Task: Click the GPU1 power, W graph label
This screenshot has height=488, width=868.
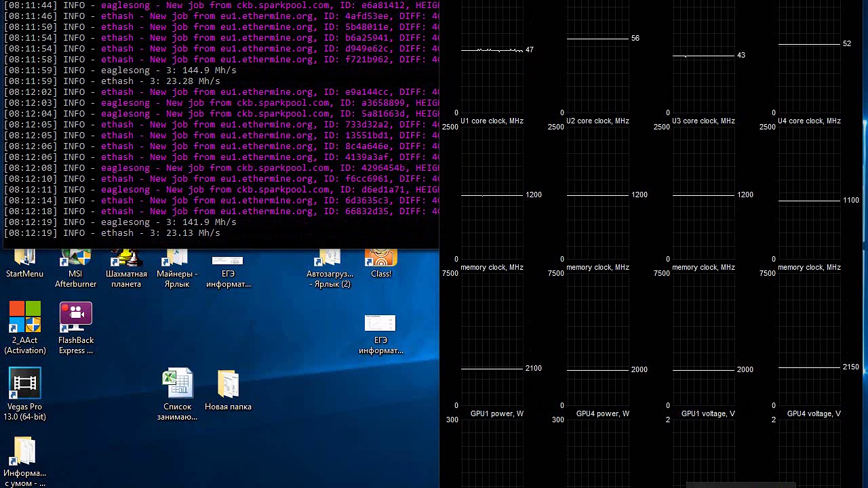Action: 496,413
